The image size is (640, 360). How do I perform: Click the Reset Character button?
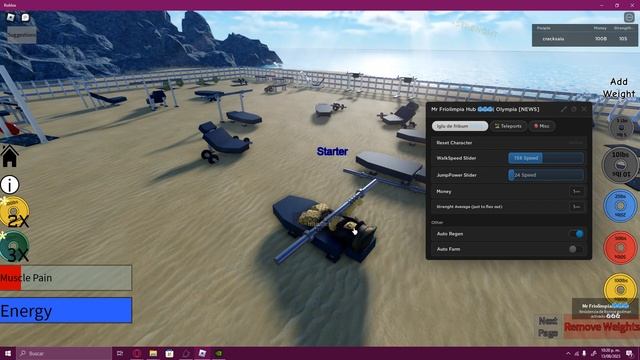tap(509, 142)
